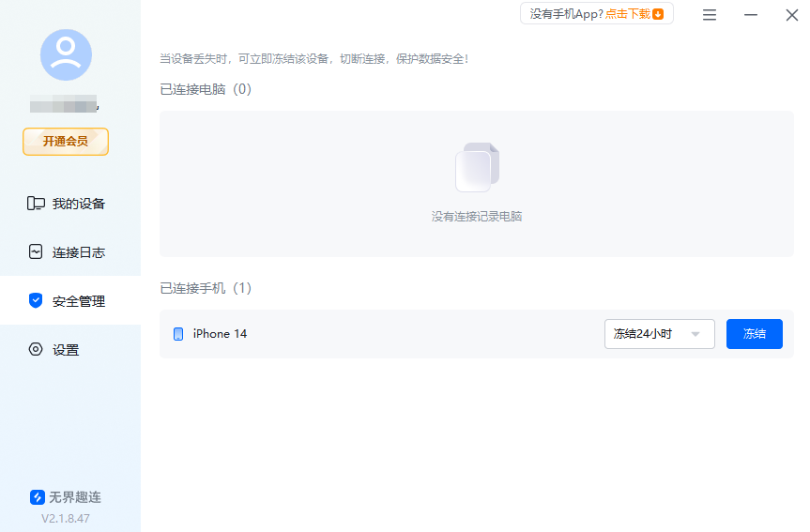Click the 点击下载 app download link

tap(628, 14)
